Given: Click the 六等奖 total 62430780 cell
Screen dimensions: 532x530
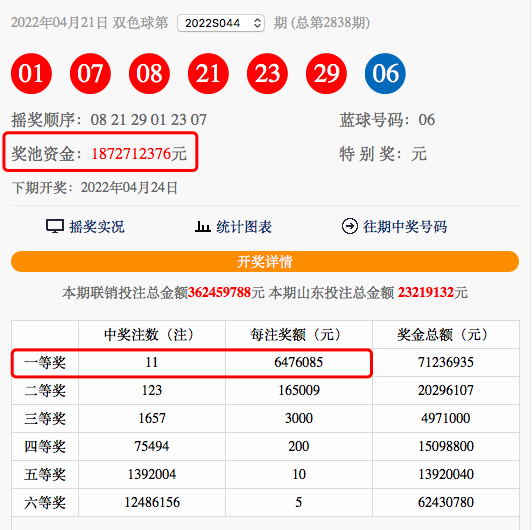Looking at the screenshot, I should [x=446, y=502].
